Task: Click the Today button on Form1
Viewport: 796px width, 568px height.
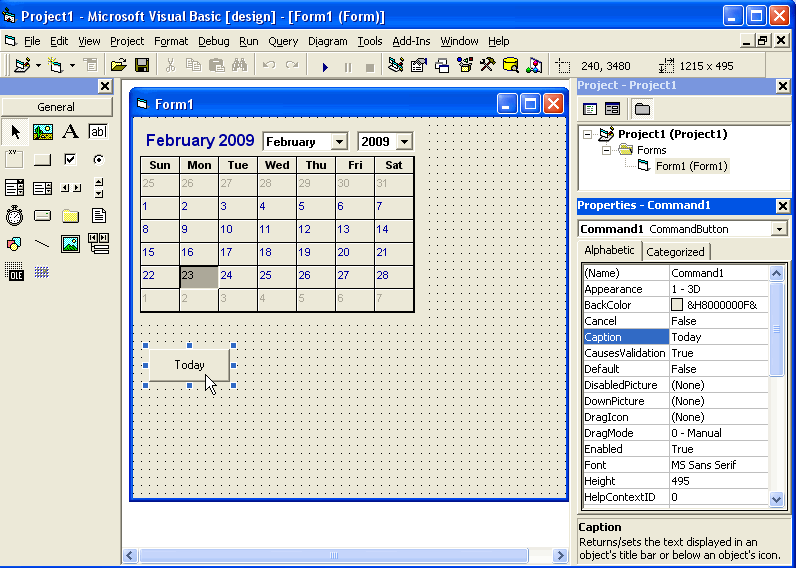Action: [189, 365]
